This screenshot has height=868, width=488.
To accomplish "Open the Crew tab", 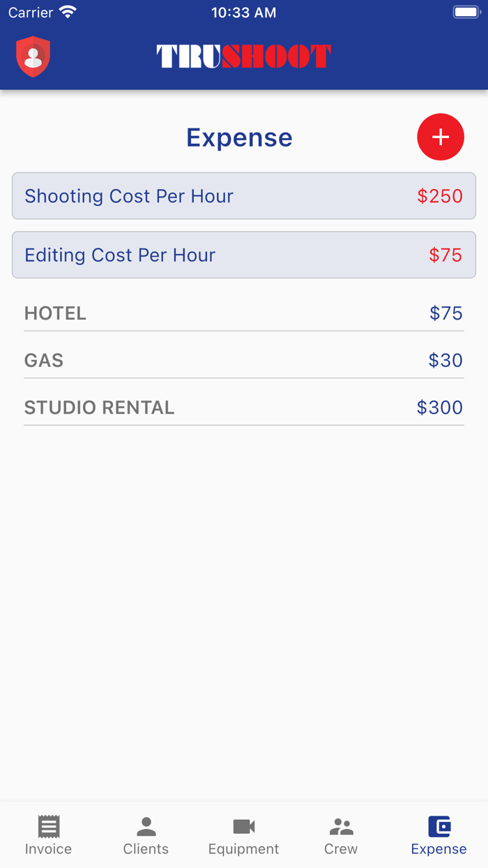I will click(x=341, y=835).
